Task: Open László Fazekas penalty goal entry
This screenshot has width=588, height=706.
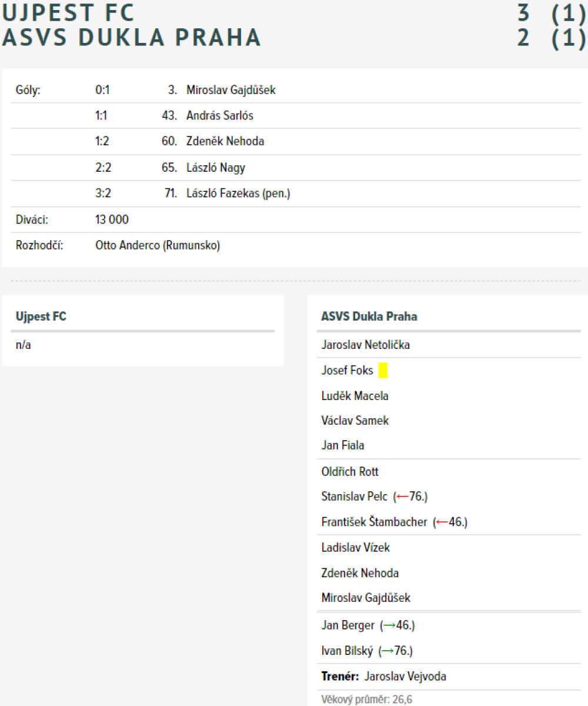Action: point(238,194)
